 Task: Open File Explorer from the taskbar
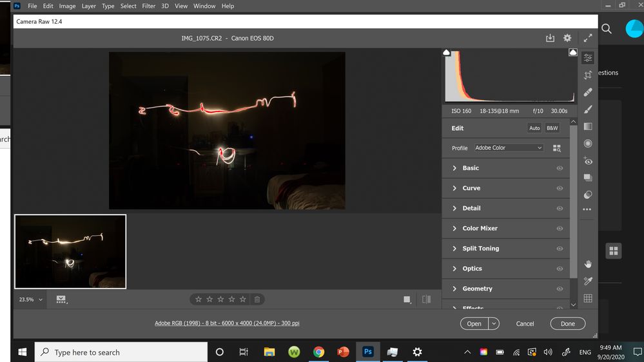pos(269,352)
